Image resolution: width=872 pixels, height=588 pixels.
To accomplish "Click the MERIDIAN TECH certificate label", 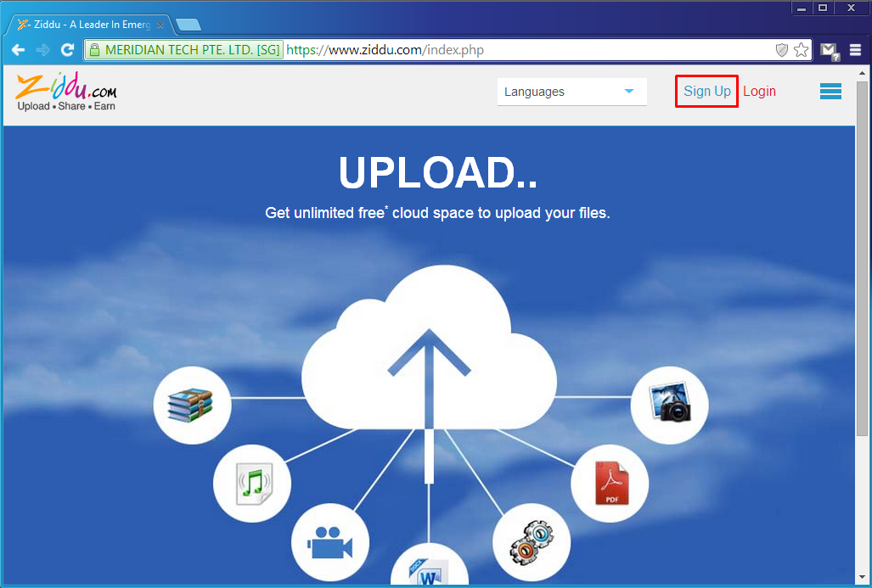I will point(187,49).
